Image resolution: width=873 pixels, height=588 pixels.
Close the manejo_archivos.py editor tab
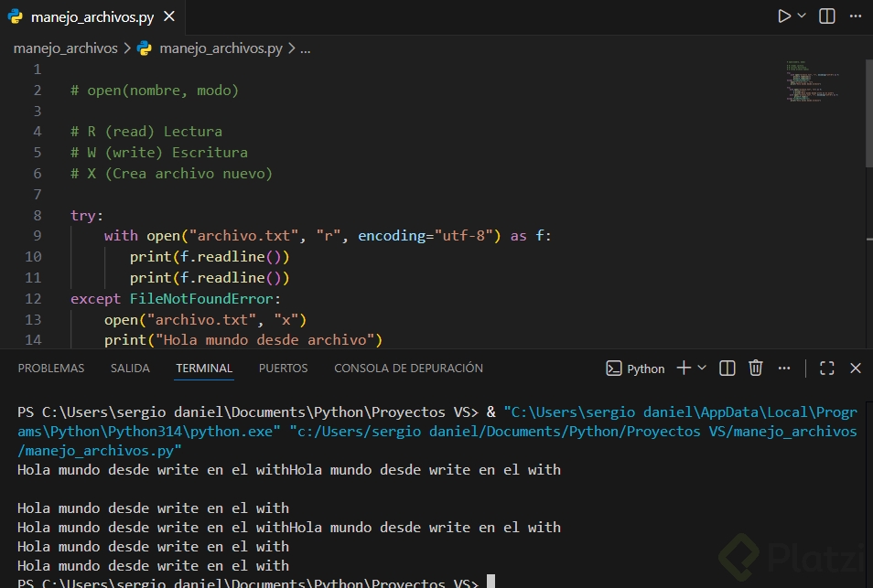[x=171, y=17]
